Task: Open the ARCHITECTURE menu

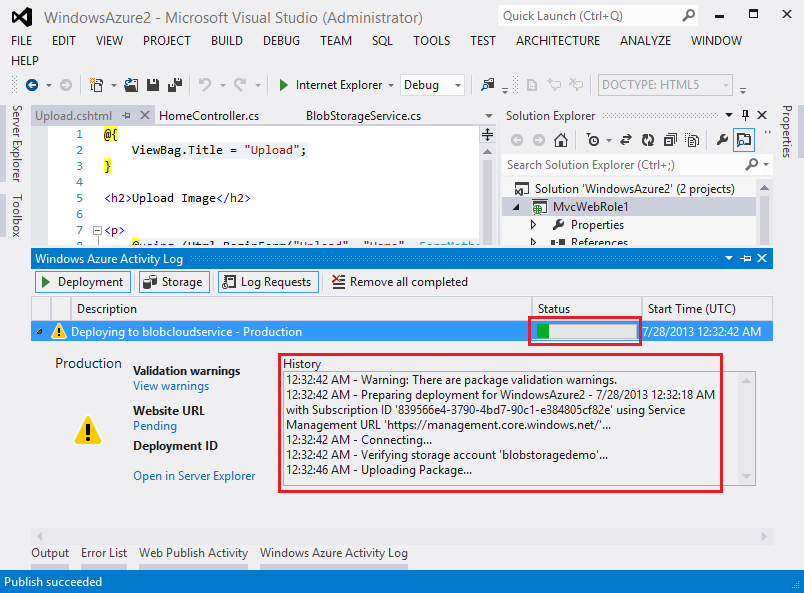Action: pos(557,41)
